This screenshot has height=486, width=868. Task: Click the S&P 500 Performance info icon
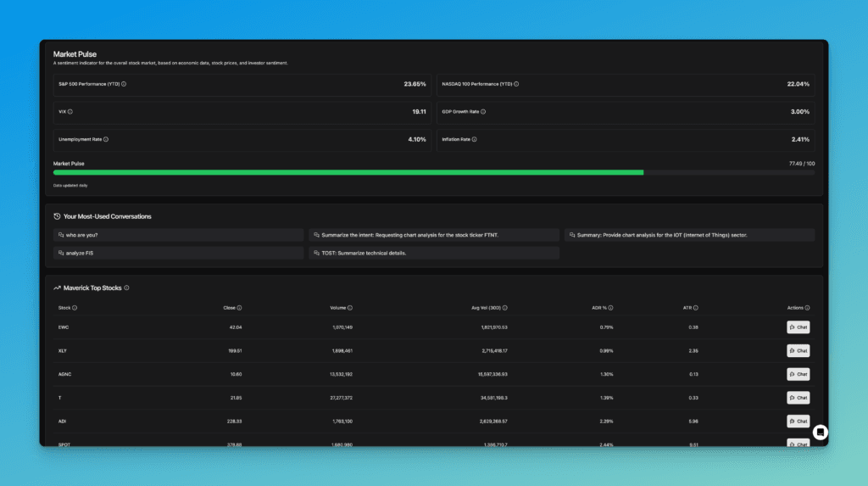(x=124, y=84)
